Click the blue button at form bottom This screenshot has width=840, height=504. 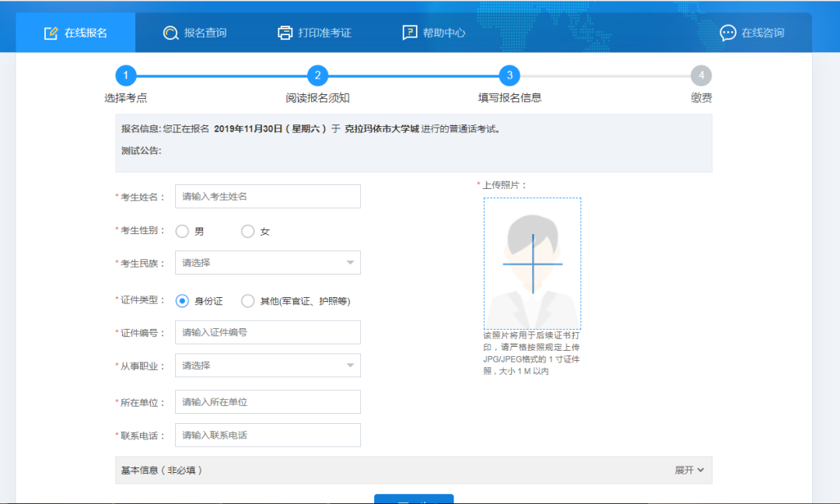coord(414,499)
